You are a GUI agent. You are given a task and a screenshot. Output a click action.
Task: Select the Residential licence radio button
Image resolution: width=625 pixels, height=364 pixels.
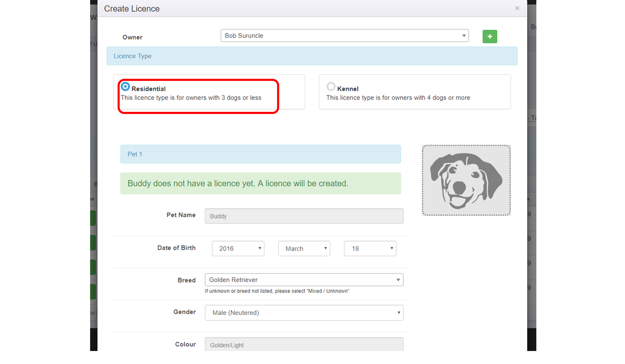[125, 87]
